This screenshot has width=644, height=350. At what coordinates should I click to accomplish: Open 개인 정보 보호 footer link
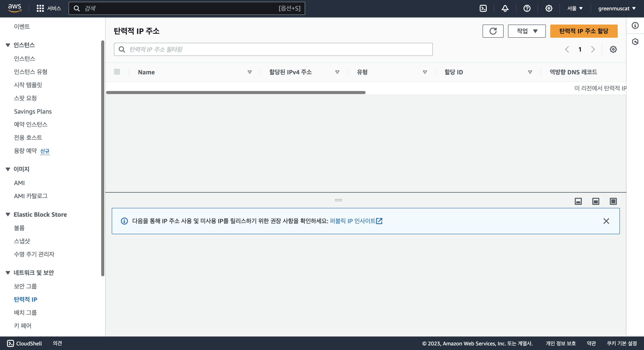pyautogui.click(x=561, y=343)
